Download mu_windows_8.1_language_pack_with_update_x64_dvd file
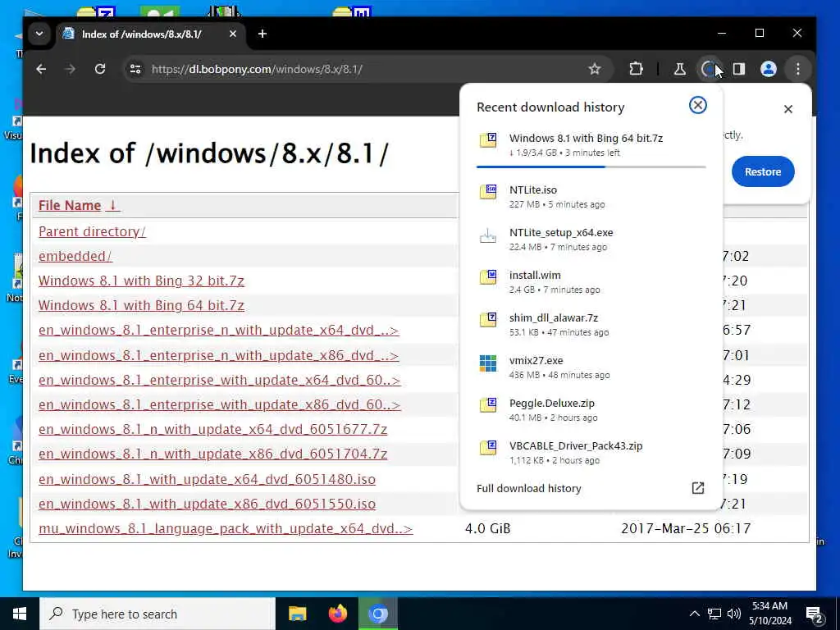This screenshot has height=630, width=840. click(226, 528)
